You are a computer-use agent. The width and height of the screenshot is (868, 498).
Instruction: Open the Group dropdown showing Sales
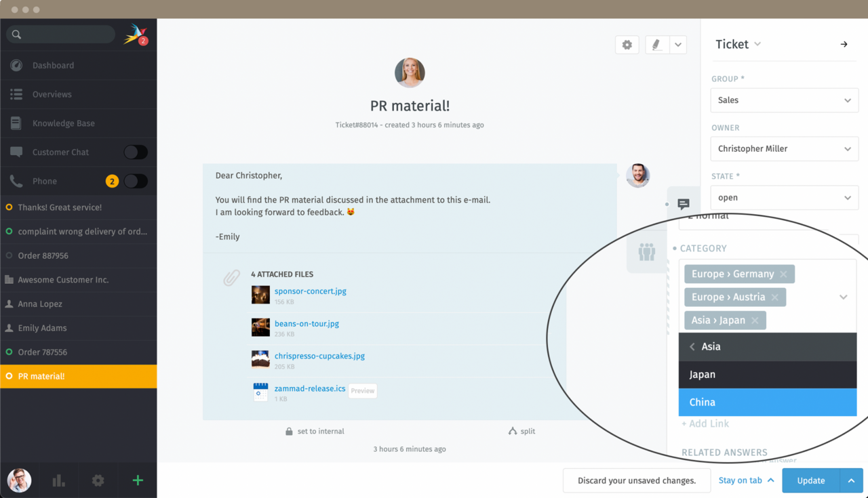[x=784, y=100]
